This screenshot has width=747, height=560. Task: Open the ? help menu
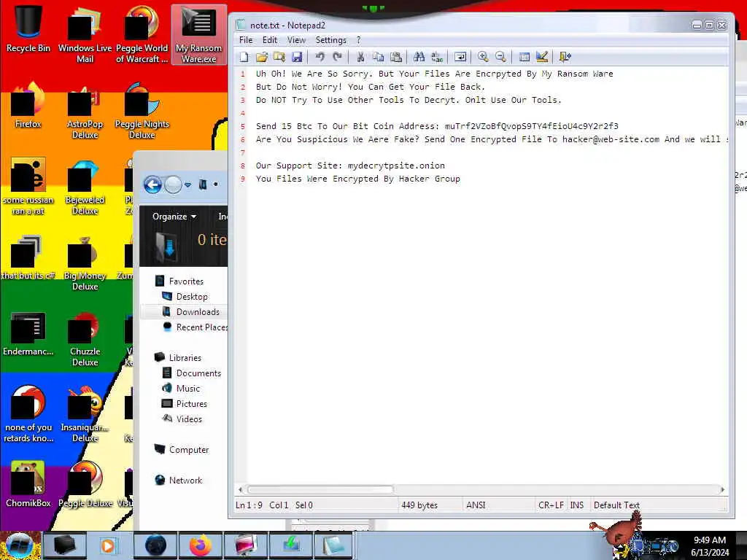coord(359,40)
